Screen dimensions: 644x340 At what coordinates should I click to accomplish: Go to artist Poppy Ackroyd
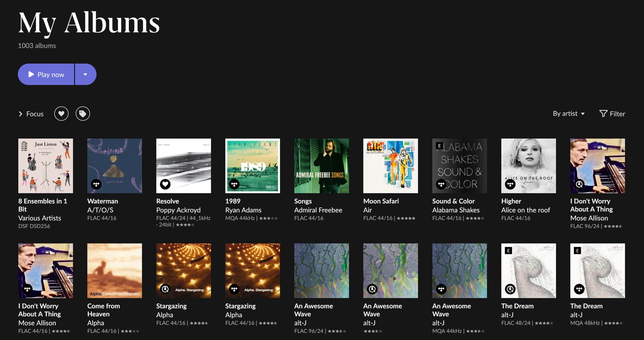click(x=178, y=210)
